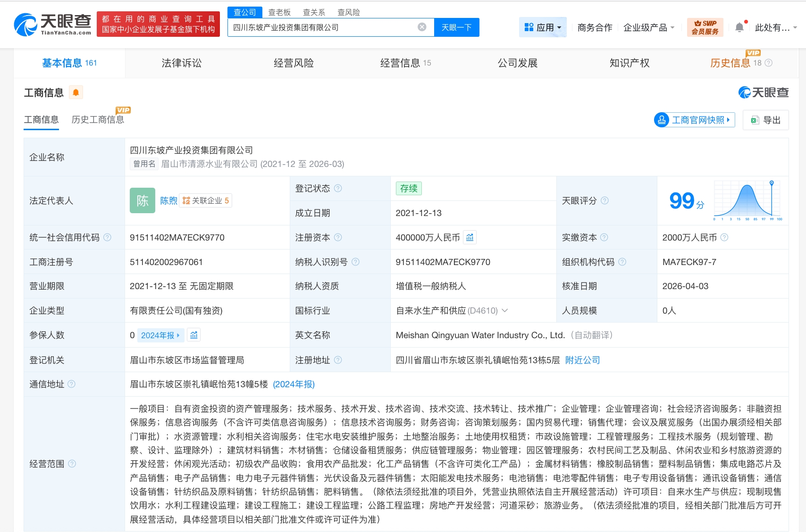Image resolution: width=806 pixels, height=532 pixels.
Task: Open the 附近公司 link
Action: (x=582, y=360)
